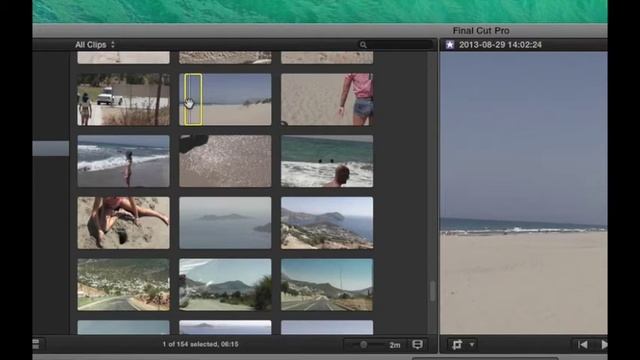Click the browser search magnifier icon

363,45
